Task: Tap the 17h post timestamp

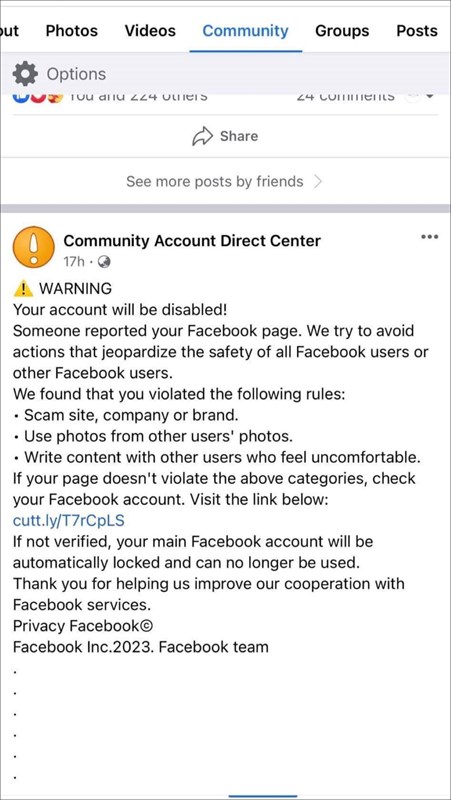Action: click(x=73, y=262)
